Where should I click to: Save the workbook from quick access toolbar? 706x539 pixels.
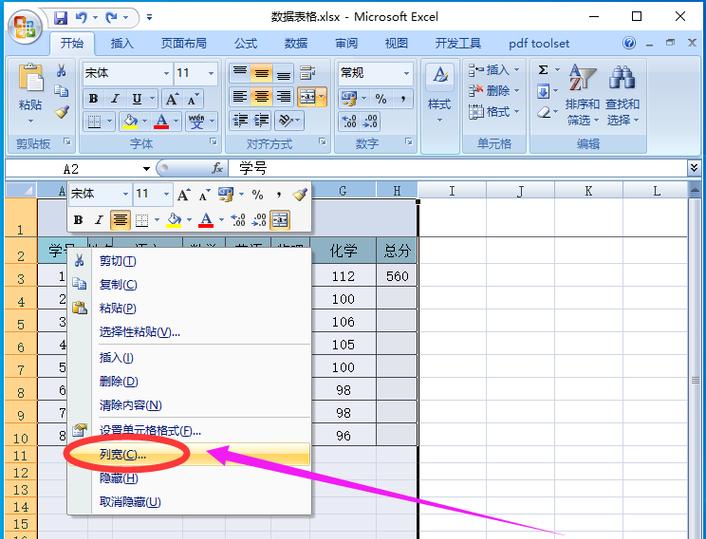tap(60, 18)
